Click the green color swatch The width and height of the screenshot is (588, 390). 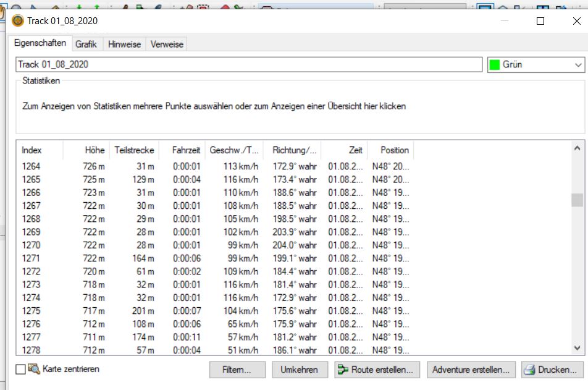coord(495,65)
